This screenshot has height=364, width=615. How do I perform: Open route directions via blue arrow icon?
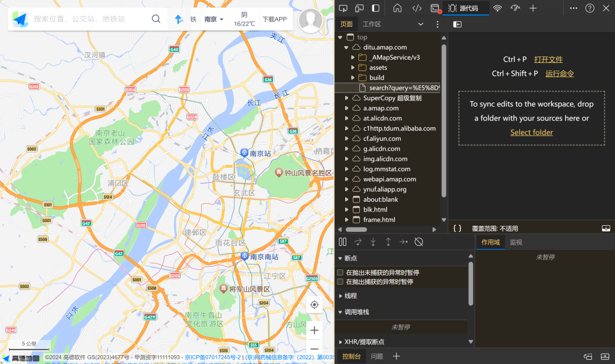179,19
